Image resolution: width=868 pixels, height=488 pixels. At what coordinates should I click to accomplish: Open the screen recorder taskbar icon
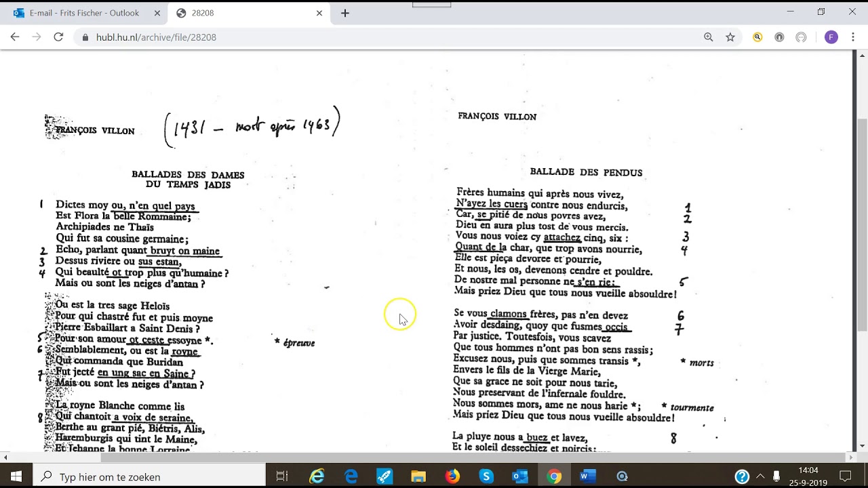point(622,476)
